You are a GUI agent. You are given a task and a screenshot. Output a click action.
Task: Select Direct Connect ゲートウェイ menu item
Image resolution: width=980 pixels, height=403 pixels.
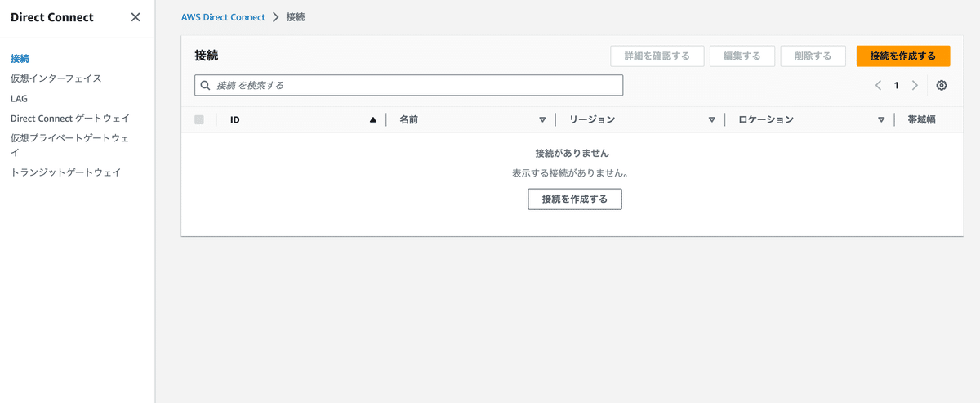coord(69,118)
